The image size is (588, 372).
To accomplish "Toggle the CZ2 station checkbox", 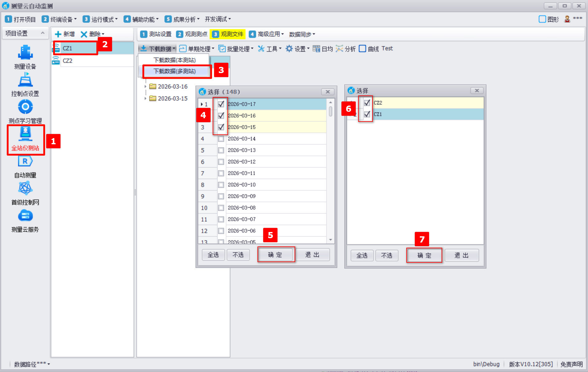I will (367, 103).
